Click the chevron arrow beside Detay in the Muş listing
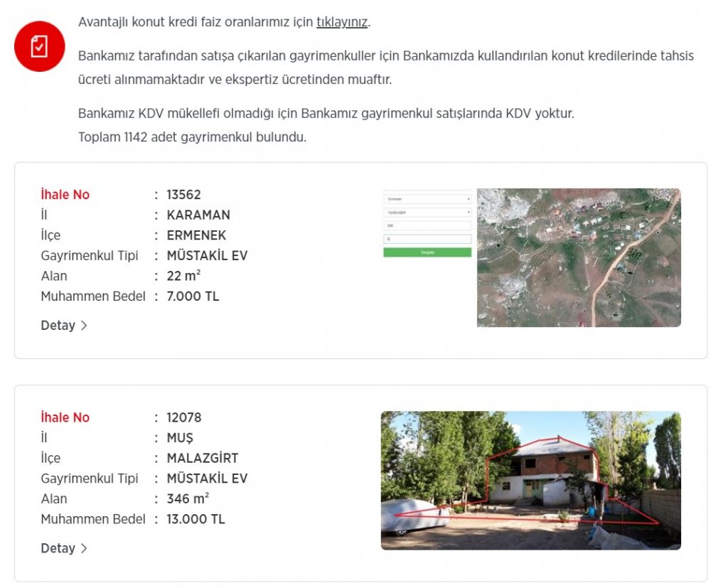This screenshot has width=711, height=588. (x=84, y=548)
